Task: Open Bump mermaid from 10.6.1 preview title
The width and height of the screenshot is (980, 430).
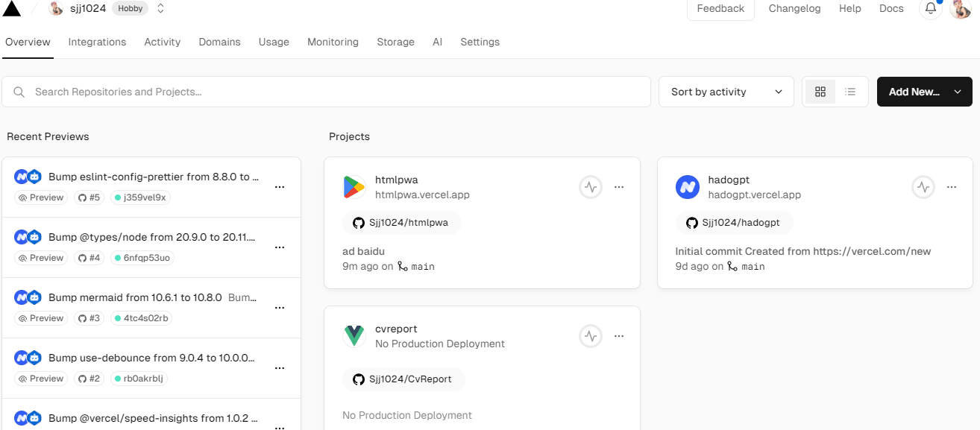Action: [x=135, y=297]
